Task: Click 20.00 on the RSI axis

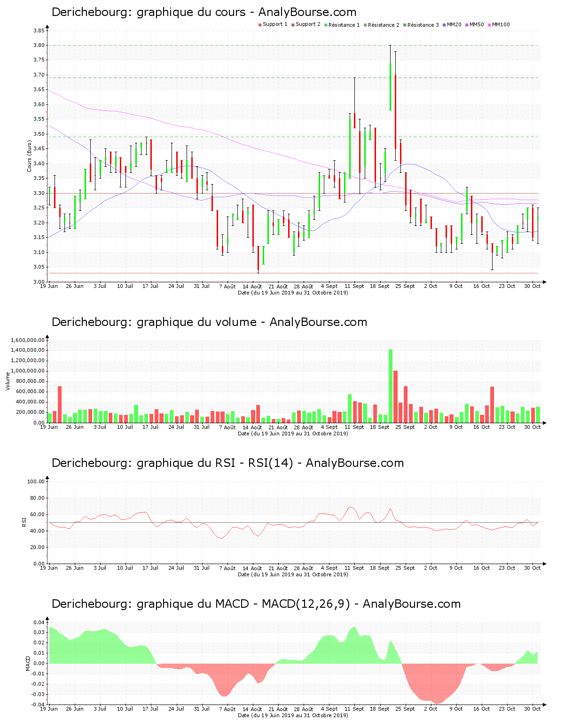Action: pos(38,547)
